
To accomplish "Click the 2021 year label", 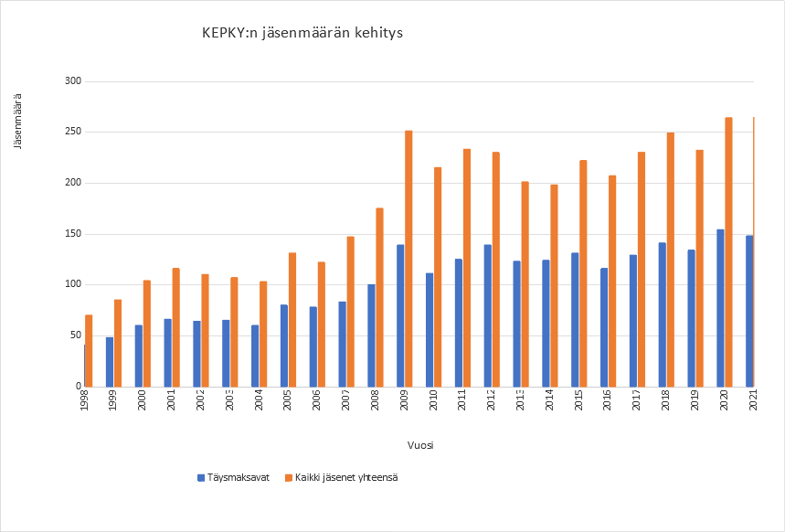I will (x=752, y=399).
